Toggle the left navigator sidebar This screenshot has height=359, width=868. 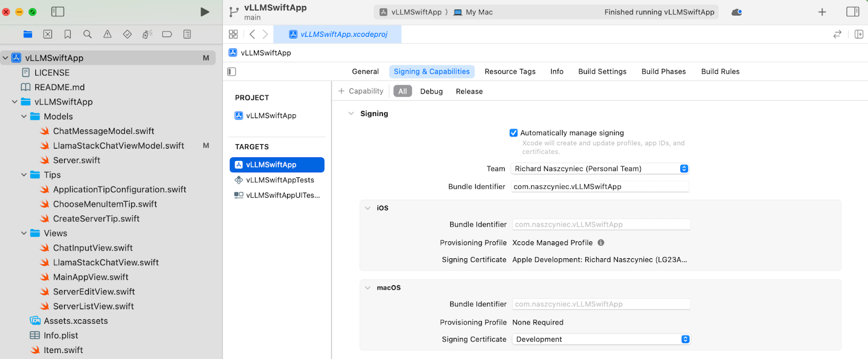coord(58,11)
